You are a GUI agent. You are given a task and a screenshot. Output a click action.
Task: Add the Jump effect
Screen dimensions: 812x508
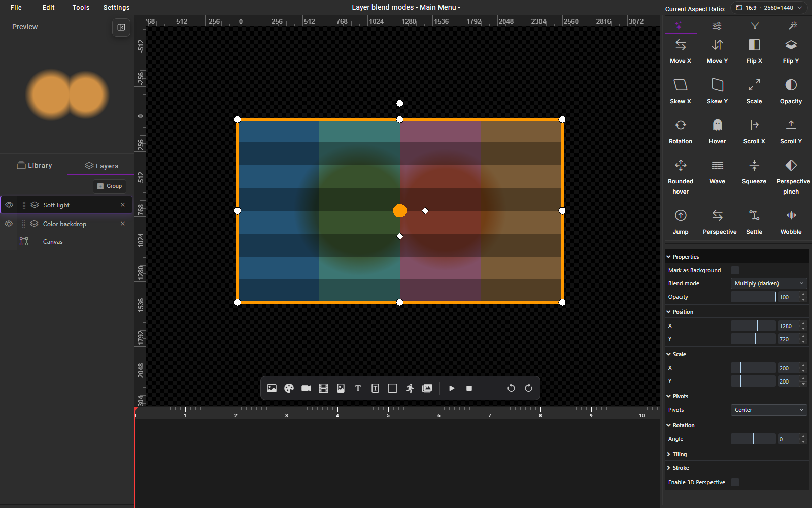click(681, 222)
